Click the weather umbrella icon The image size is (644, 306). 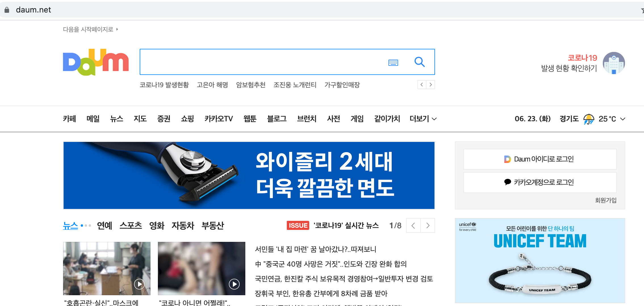589,119
